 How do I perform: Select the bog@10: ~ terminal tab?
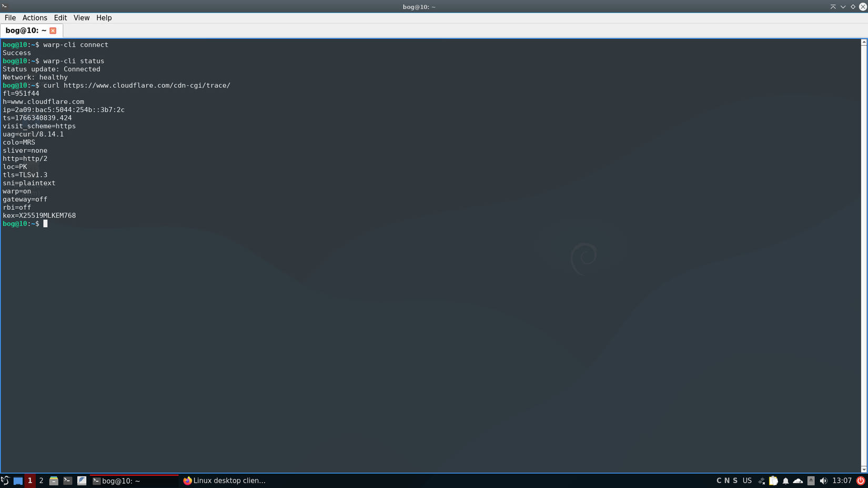tap(32, 30)
